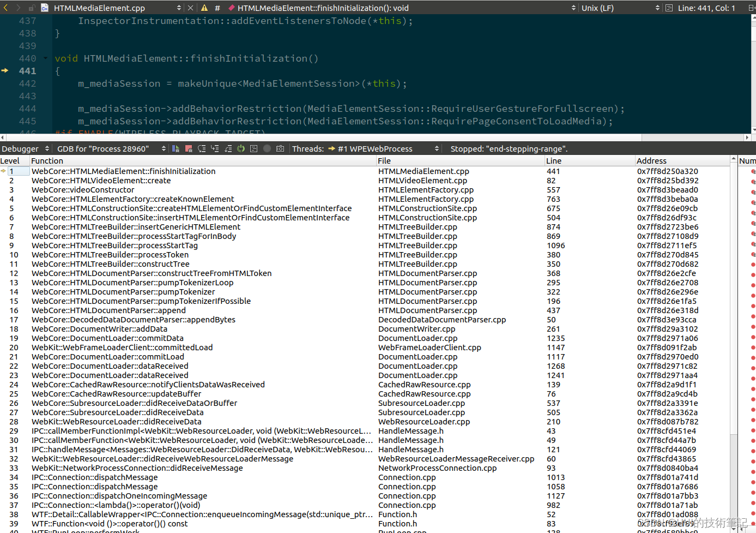Screen dimensions: 756x533
Task: Click the snapshot camera icon
Action: click(280, 148)
